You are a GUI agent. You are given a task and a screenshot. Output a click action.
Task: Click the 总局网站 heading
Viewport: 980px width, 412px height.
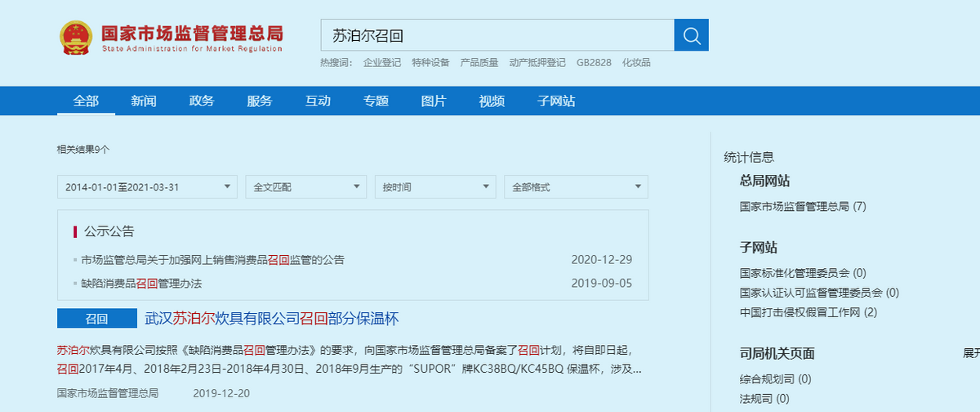(x=764, y=181)
